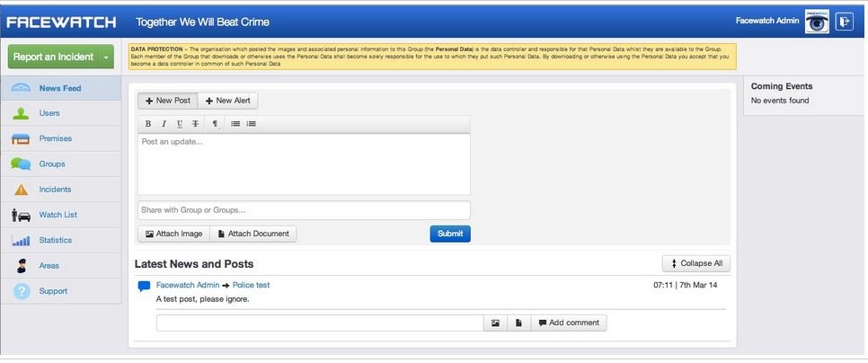Screen dimensions: 868x363
Task: Open Incidents from the sidebar
Action: coord(55,190)
